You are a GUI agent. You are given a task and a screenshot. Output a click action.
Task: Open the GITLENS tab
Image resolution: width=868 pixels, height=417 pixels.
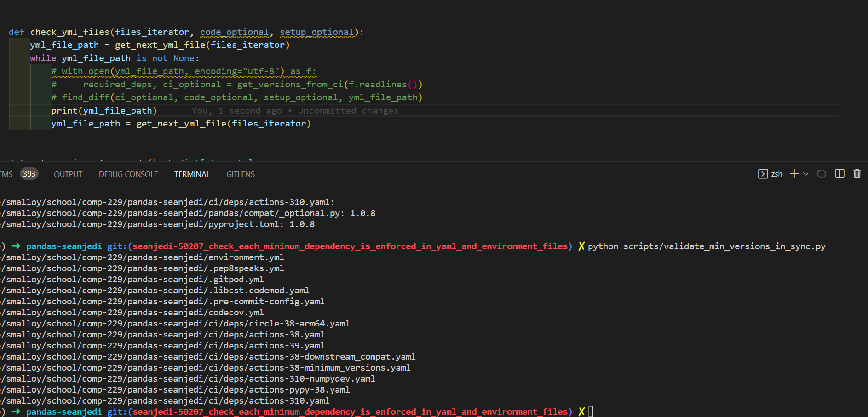pyautogui.click(x=241, y=174)
